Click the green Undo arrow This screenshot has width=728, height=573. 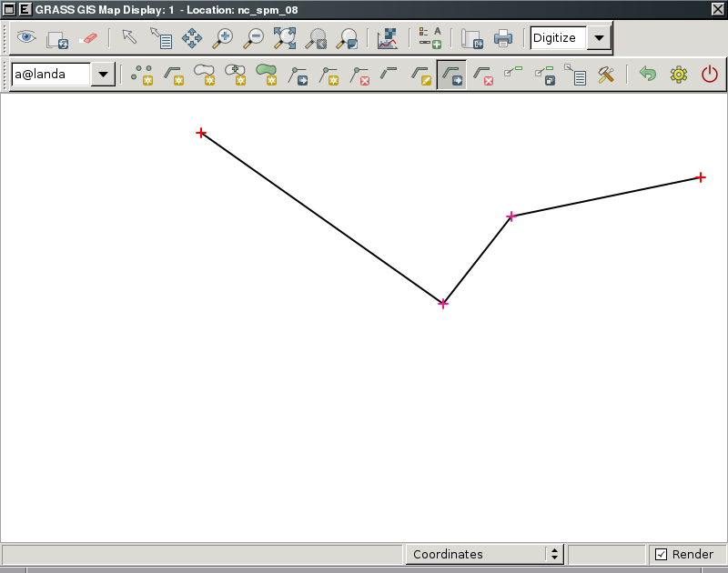(648, 74)
